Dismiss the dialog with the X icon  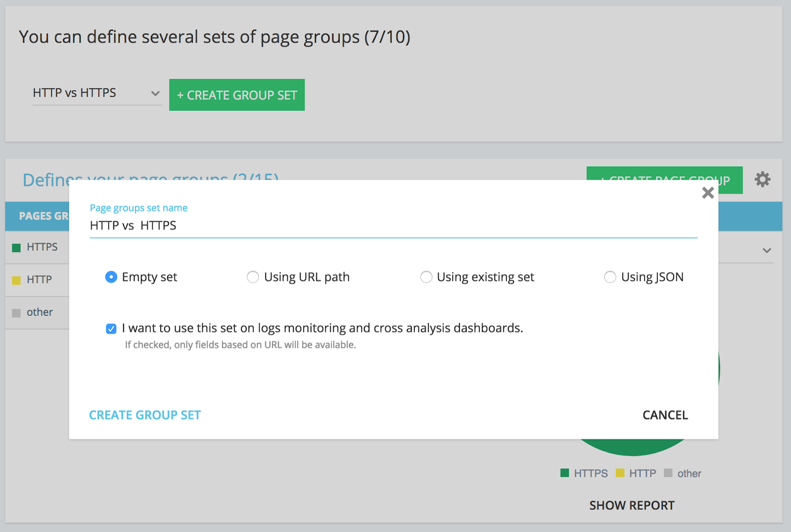click(707, 193)
